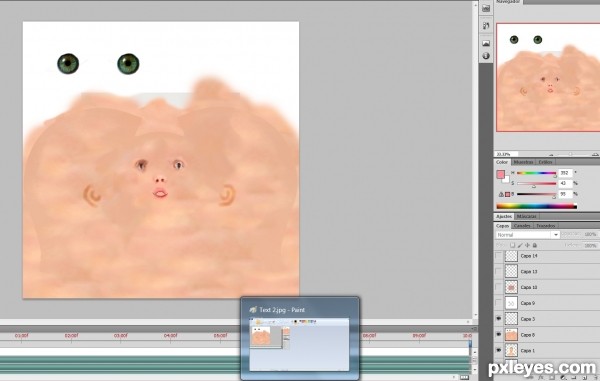This screenshot has width=600, height=381.
Task: Open the Histogram panel icon in the dock
Action: 486,8
